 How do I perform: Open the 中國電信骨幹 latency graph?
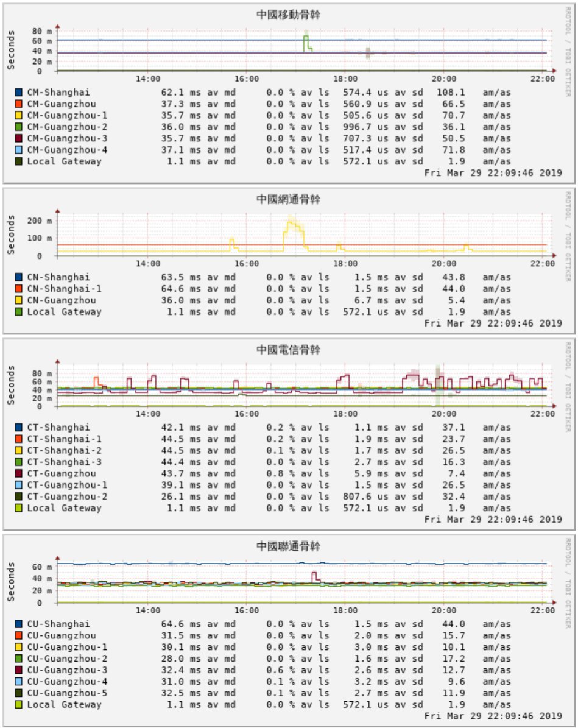click(289, 434)
